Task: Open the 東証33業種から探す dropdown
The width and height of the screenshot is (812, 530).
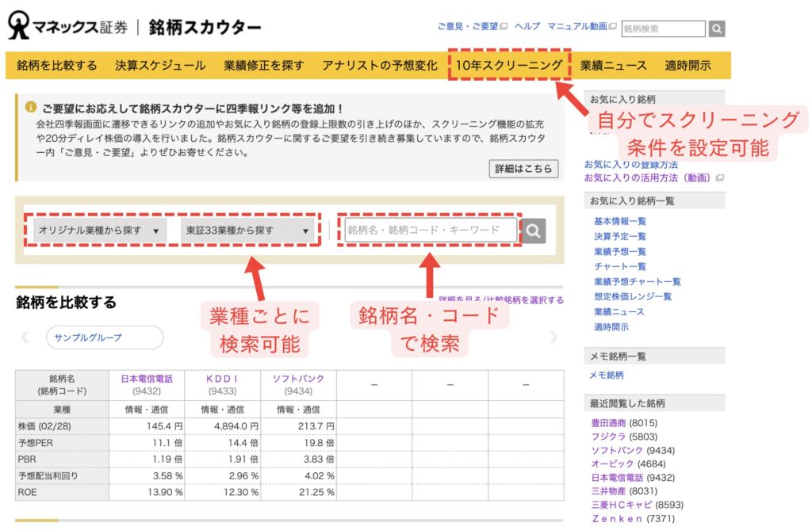Action: pos(248,231)
